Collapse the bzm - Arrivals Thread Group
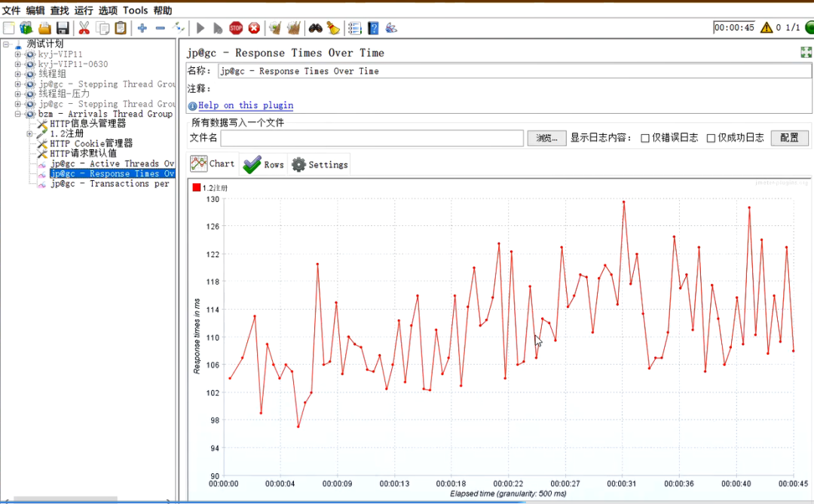This screenshot has width=814, height=504. [x=17, y=114]
